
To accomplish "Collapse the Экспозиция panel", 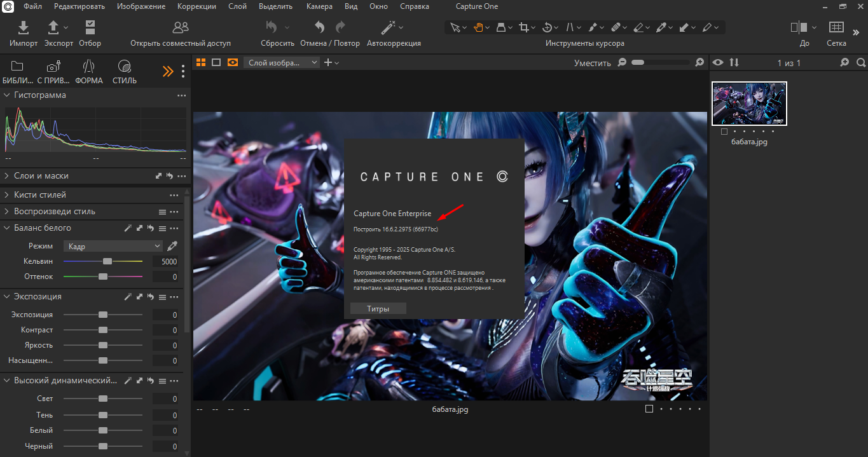I will (x=7, y=297).
